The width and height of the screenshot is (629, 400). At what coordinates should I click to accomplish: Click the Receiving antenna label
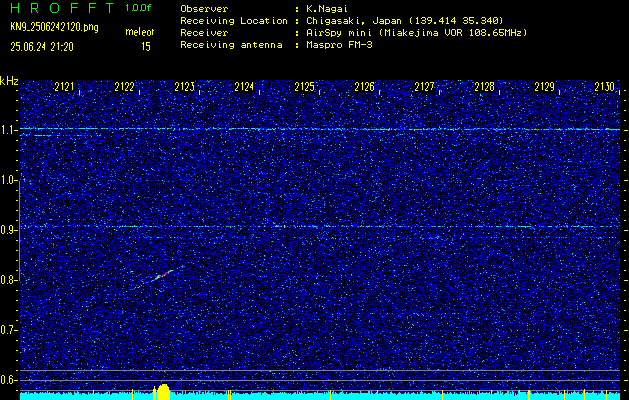[231, 45]
